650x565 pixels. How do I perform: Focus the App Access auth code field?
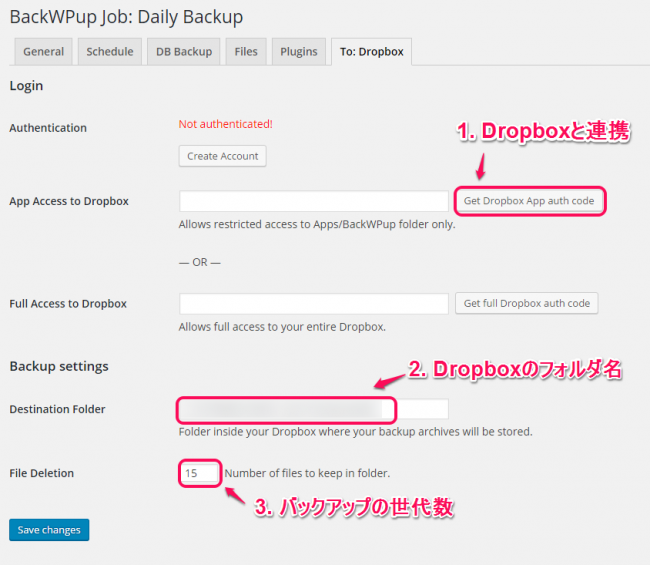314,201
